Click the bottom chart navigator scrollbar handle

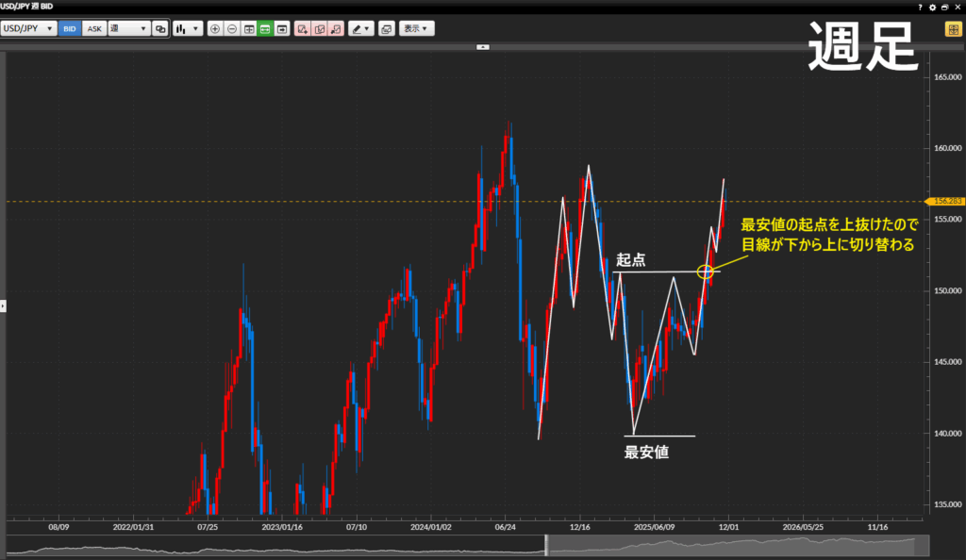[x=546, y=545]
